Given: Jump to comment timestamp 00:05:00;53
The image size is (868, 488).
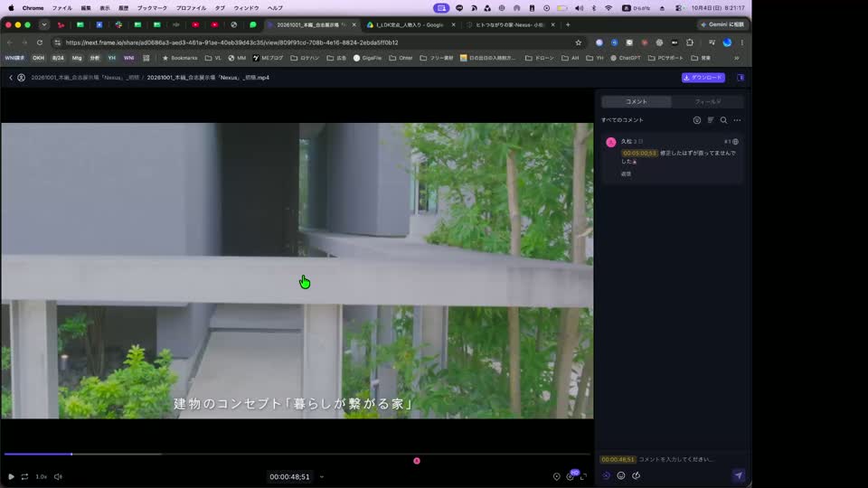Looking at the screenshot, I should point(639,154).
